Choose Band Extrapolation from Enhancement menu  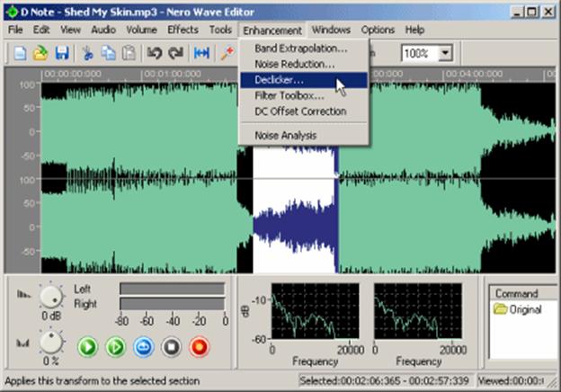pos(304,49)
